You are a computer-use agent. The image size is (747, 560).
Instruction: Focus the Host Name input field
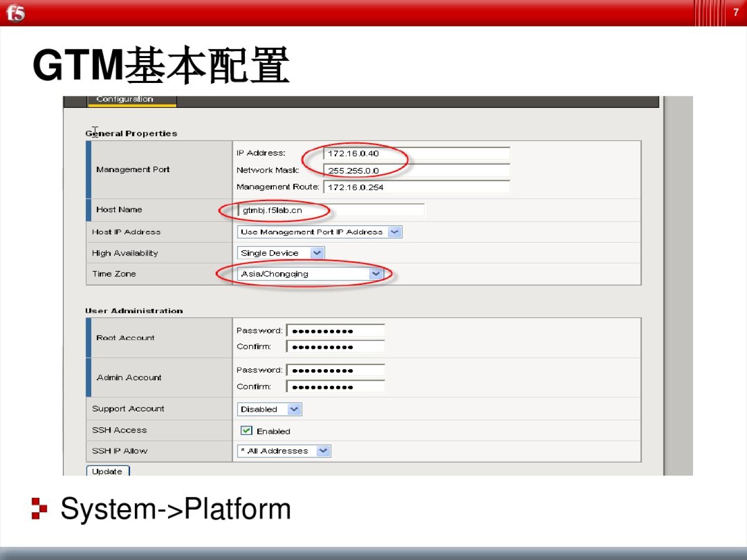click(x=331, y=210)
